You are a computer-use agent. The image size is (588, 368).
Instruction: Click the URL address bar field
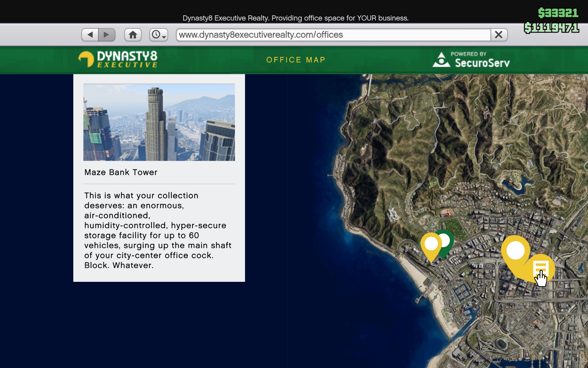coord(333,35)
